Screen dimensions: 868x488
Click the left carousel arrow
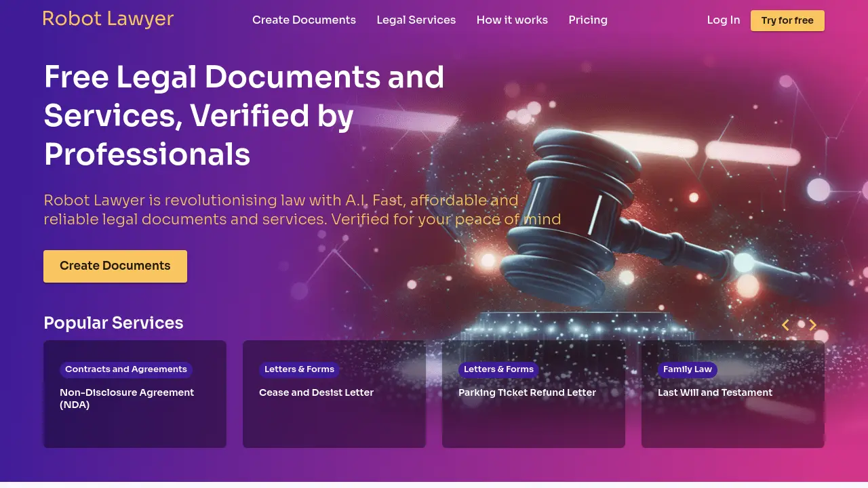coord(785,325)
